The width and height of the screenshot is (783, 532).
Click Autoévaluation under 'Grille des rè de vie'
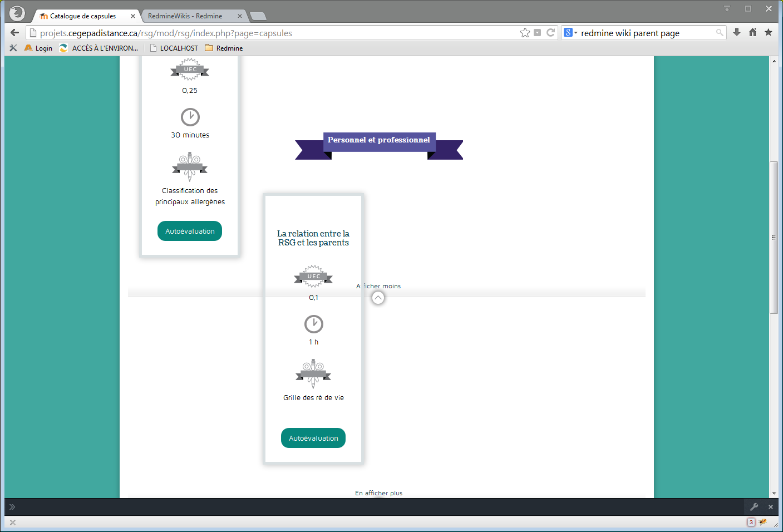tap(313, 438)
